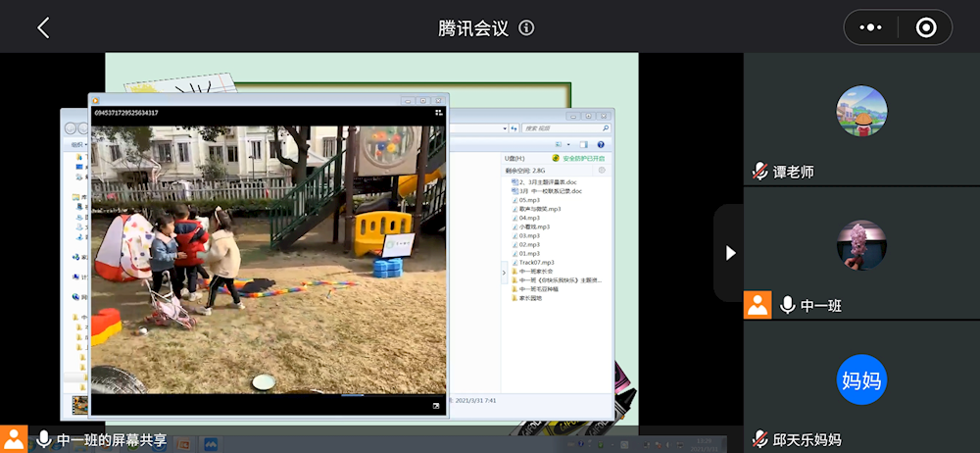This screenshot has width=980, height=453.
Task: Select 01.mp3 in the list
Action: pyautogui.click(x=525, y=253)
